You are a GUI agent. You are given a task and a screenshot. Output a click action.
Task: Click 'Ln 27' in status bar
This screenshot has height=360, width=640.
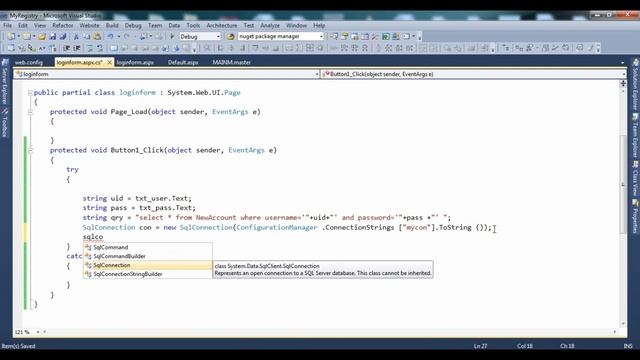[x=480, y=346]
